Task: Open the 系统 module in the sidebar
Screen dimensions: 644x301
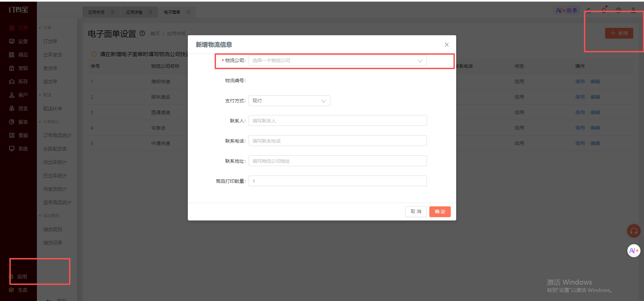Action: coord(18,149)
